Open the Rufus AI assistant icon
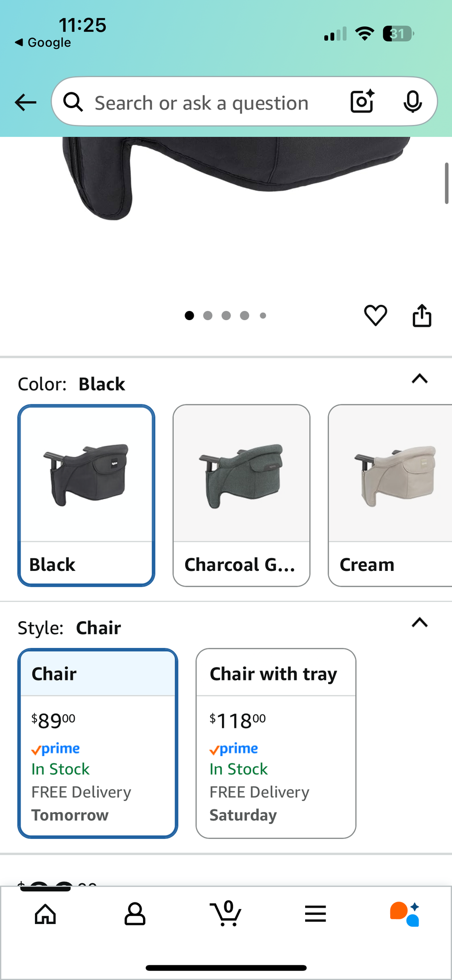This screenshot has height=980, width=452. click(405, 914)
